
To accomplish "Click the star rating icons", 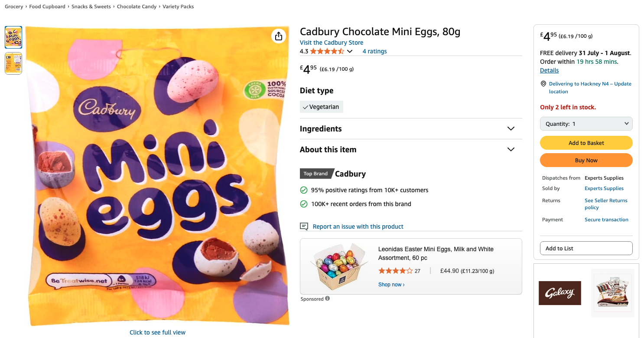I will 327,51.
